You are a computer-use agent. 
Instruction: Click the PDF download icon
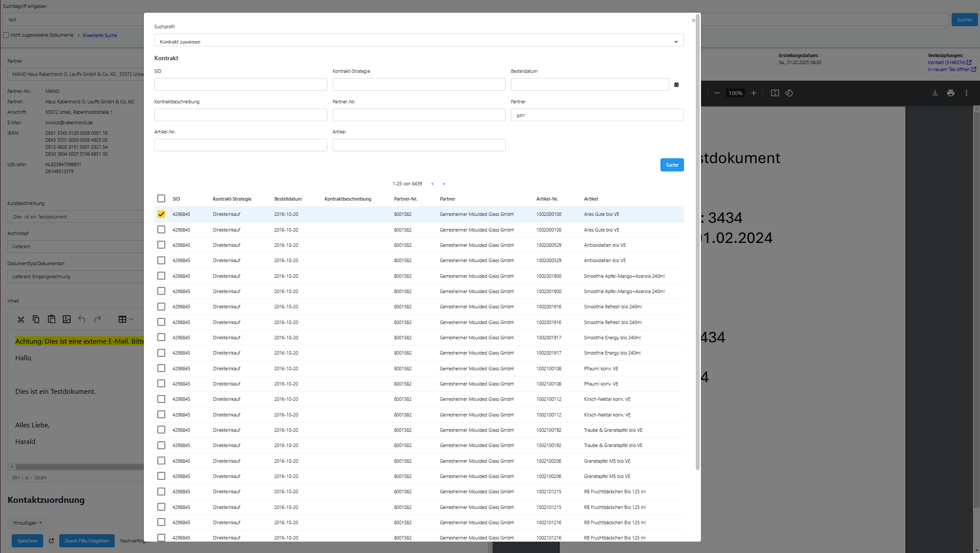tap(935, 93)
